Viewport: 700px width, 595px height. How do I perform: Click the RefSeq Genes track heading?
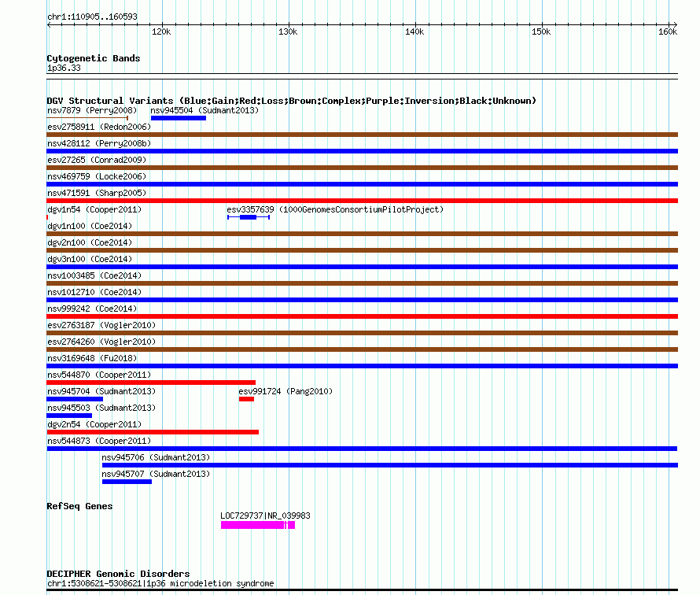tap(79, 506)
